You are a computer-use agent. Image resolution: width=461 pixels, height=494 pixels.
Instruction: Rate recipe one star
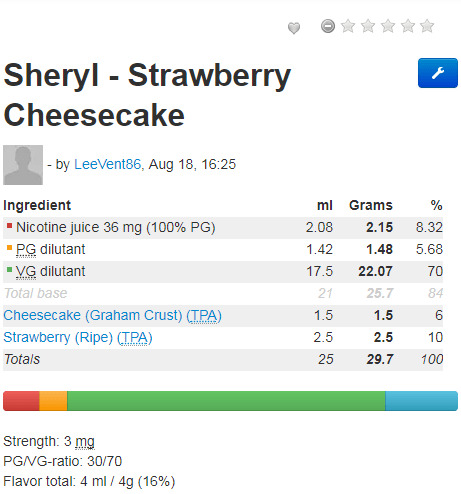[x=348, y=26]
